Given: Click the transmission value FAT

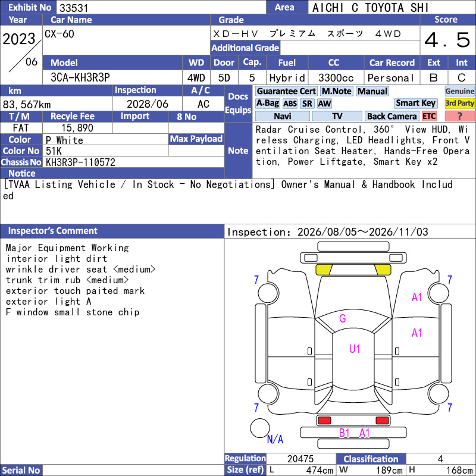Looking at the screenshot, I should tap(21, 128).
